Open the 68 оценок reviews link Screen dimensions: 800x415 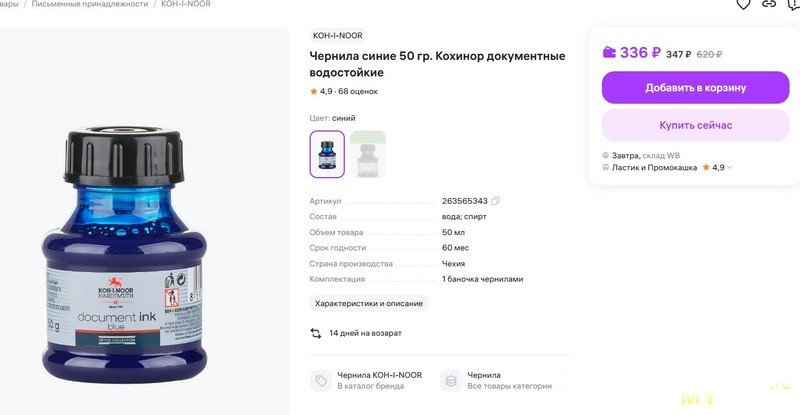[358, 91]
